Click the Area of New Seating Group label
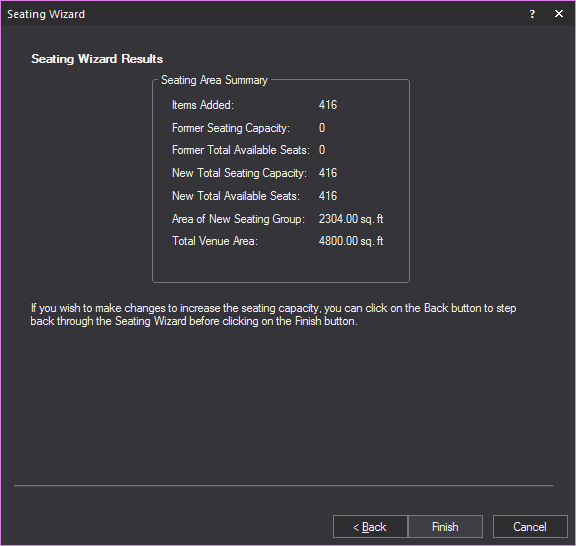 point(238,219)
